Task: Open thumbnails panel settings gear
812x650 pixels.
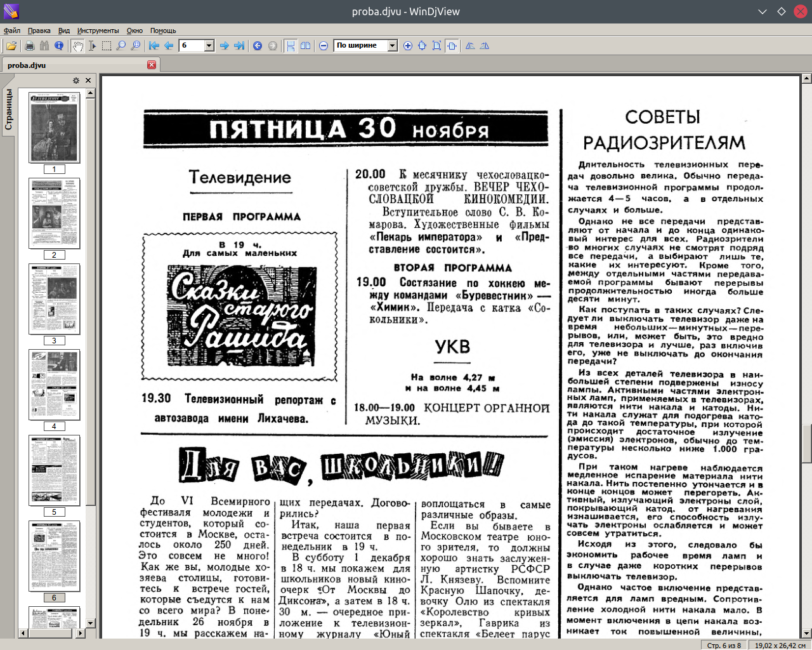Action: coord(76,81)
